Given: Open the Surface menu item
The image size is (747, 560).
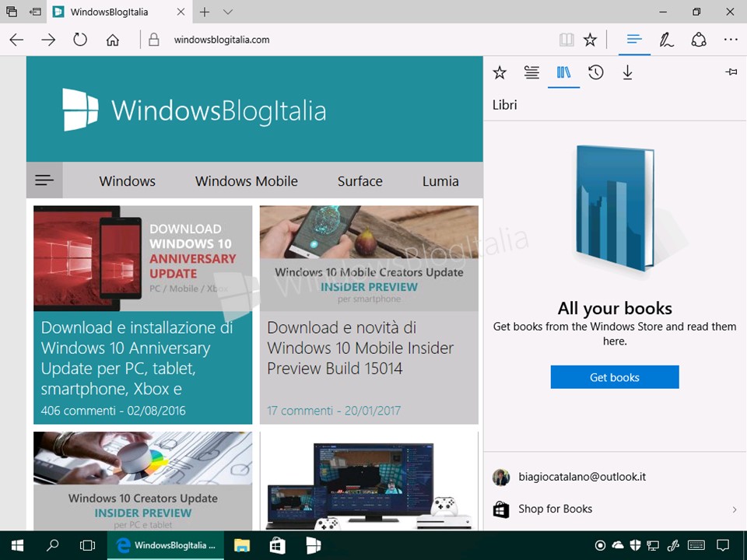Looking at the screenshot, I should click(x=359, y=181).
